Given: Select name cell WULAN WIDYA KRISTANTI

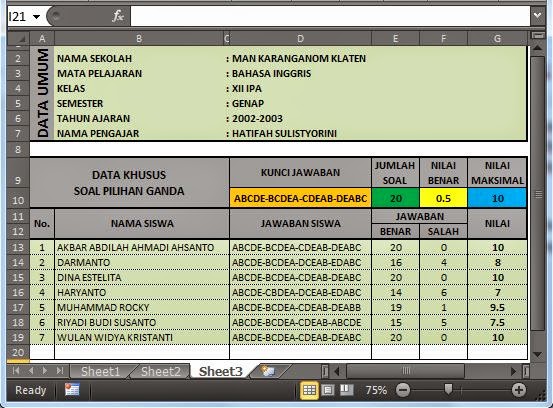Looking at the screenshot, I should [142, 337].
